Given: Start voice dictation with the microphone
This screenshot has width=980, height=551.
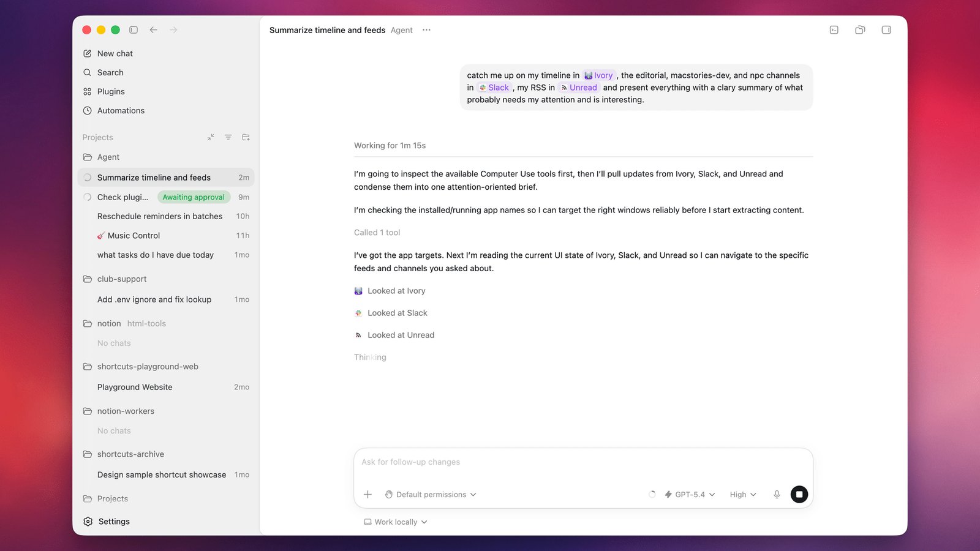Looking at the screenshot, I should coord(777,495).
